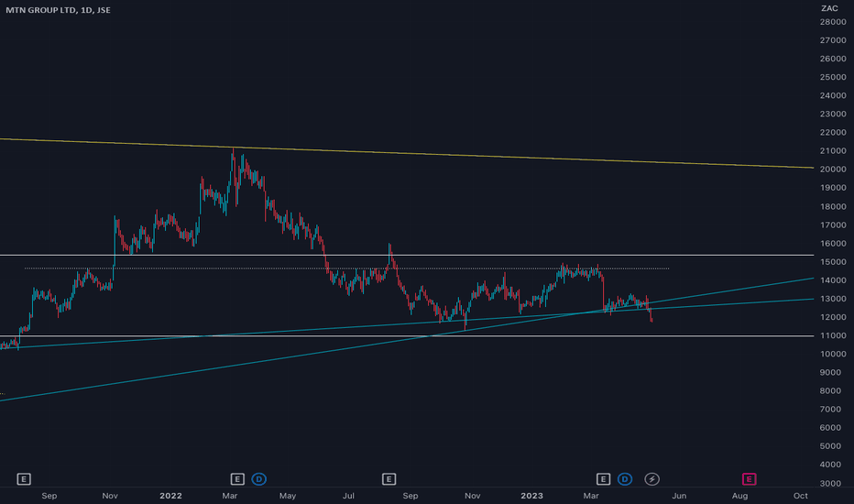This screenshot has width=854, height=504.
Task: Click the 25000 price axis label
Action: point(833,77)
